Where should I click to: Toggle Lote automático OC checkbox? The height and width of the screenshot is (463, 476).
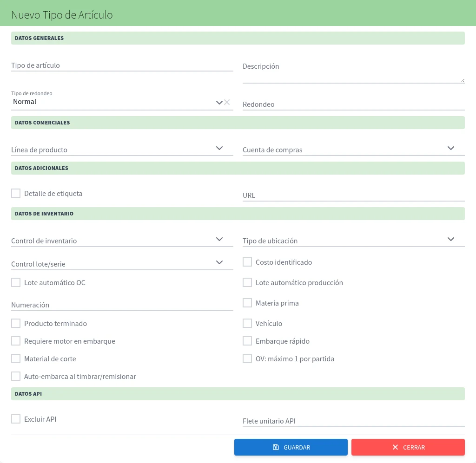(x=16, y=282)
